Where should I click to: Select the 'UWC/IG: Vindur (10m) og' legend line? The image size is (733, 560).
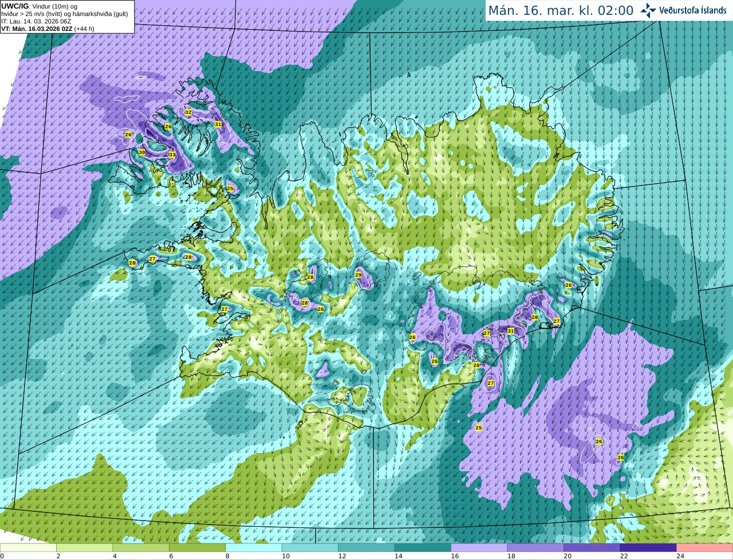point(40,6)
